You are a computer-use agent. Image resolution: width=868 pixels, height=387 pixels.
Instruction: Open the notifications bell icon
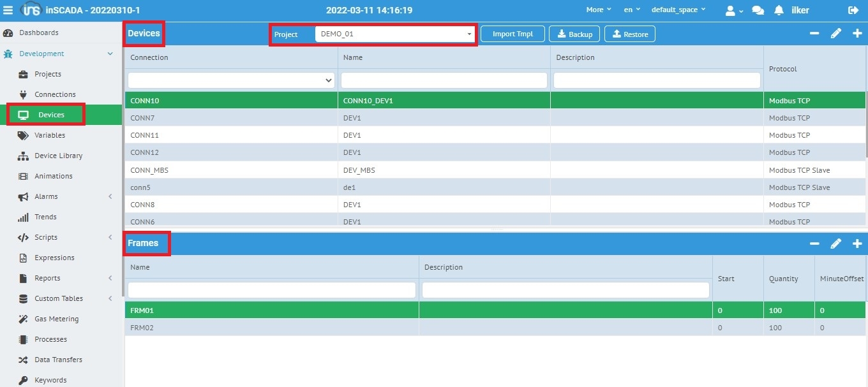click(779, 10)
